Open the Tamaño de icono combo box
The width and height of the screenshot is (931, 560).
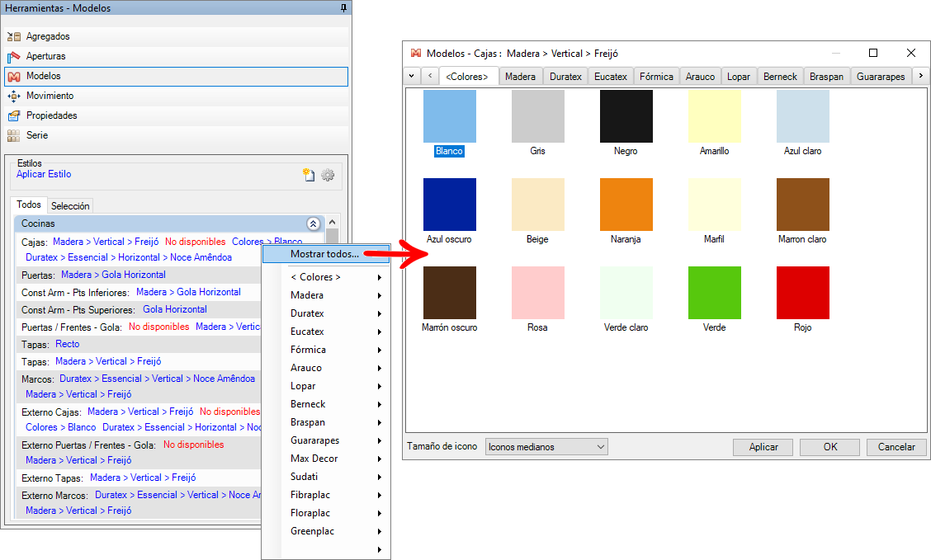coord(547,447)
